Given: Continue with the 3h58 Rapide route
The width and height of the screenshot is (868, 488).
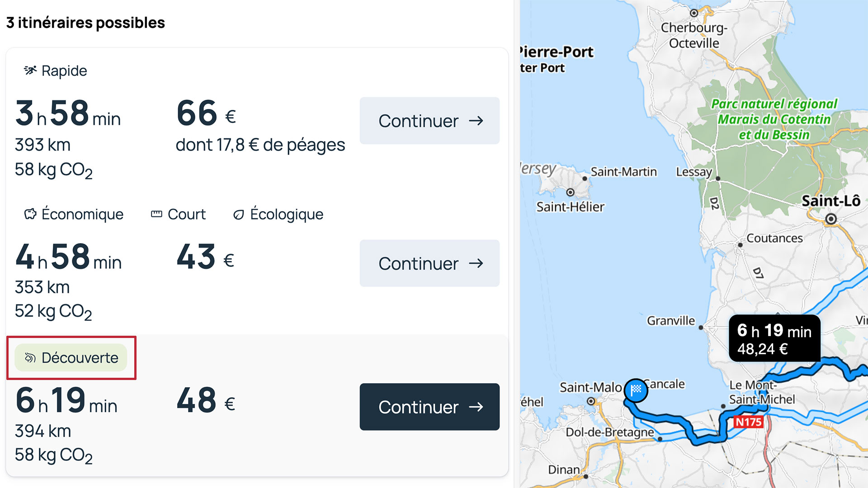Looking at the screenshot, I should coord(429,121).
